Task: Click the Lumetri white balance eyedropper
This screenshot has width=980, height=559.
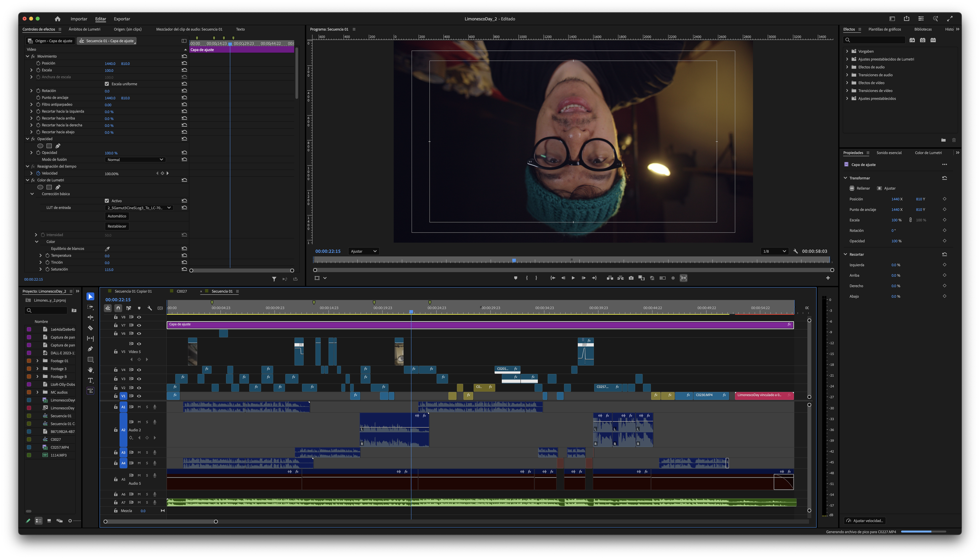Action: tap(107, 249)
